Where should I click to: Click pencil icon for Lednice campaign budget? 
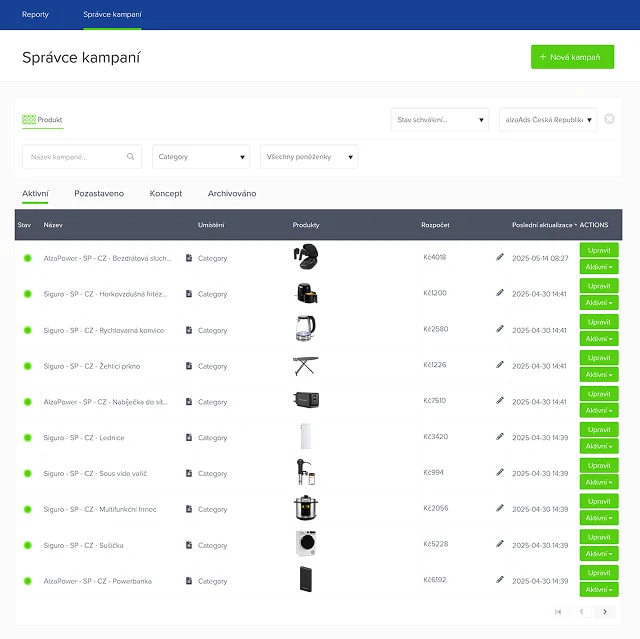point(500,437)
